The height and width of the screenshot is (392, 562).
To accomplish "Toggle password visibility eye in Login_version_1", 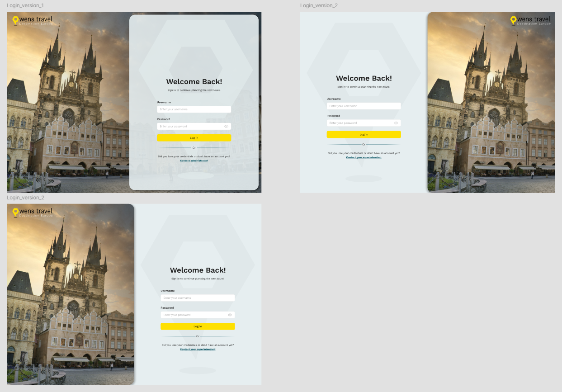I will coord(226,126).
